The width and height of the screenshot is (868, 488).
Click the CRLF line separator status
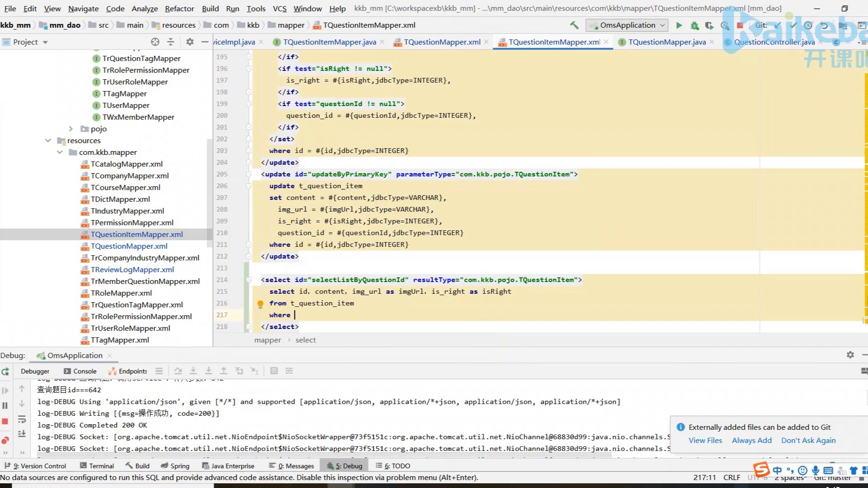732,477
